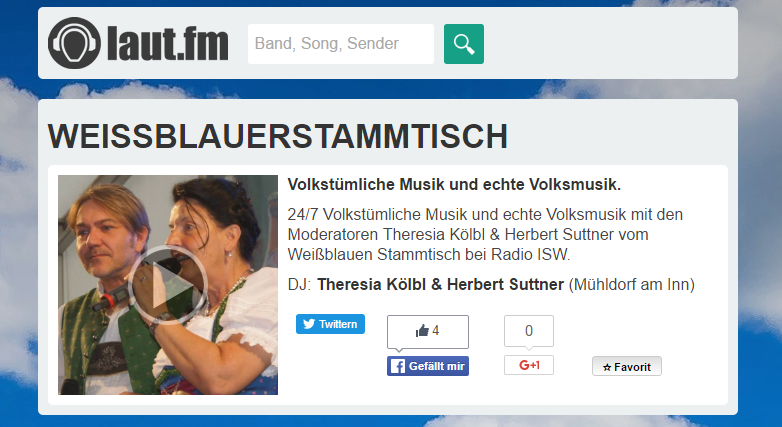Click the Google Plus count bubble showing 0
782x427 pixels.
tap(529, 331)
